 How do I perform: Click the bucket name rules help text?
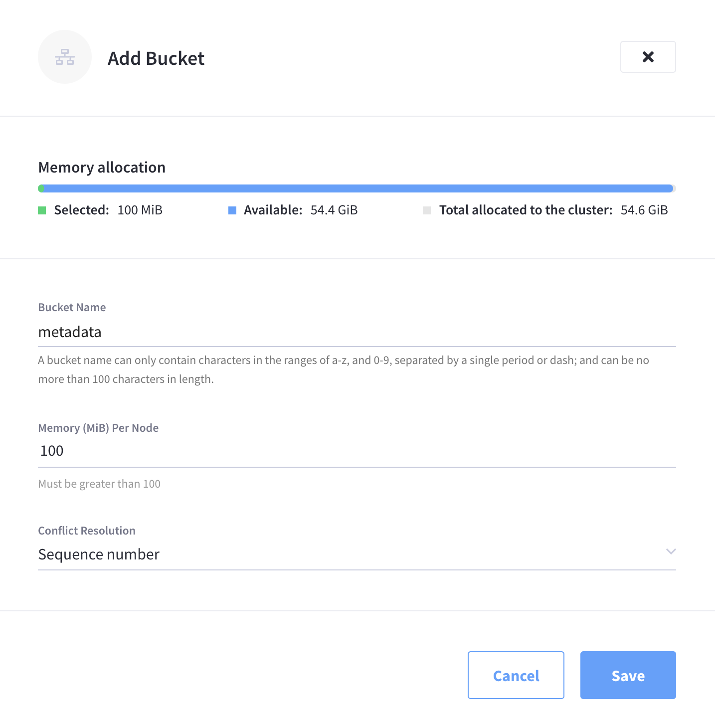pos(344,369)
